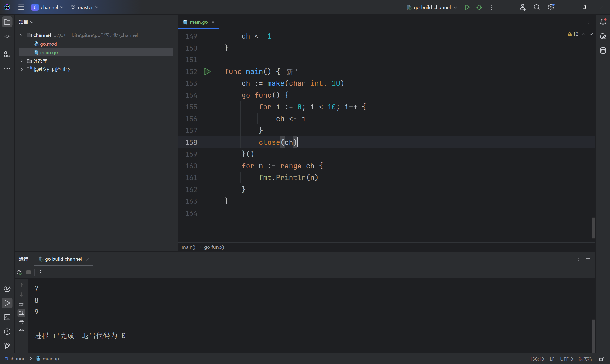Open Run panel options menu
The height and width of the screenshot is (364, 610).
tap(579, 259)
